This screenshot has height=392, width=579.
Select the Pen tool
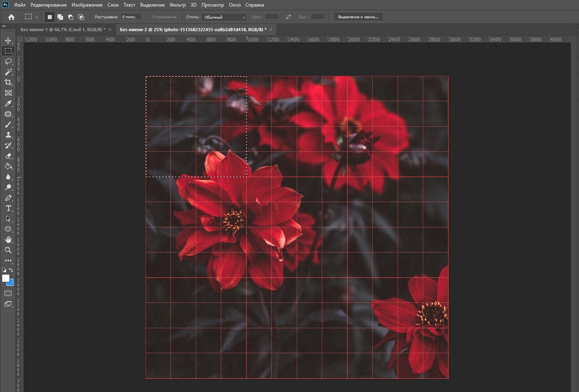pyautogui.click(x=8, y=198)
